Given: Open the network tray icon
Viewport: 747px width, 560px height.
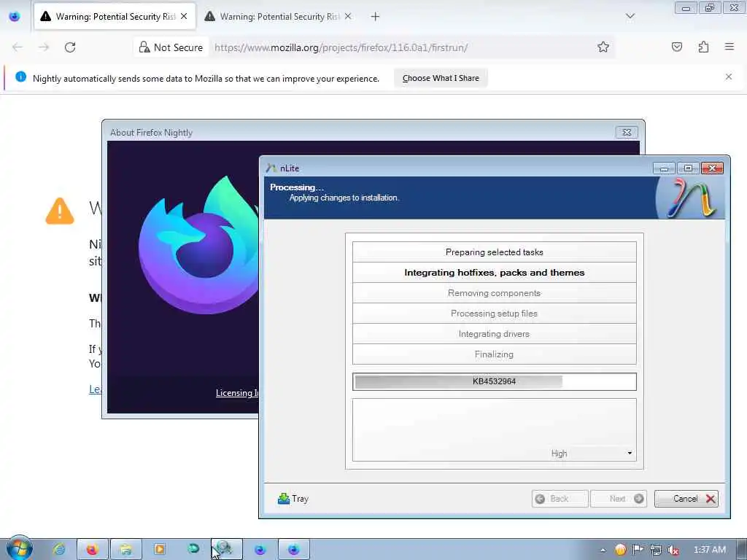Looking at the screenshot, I should pos(656,550).
